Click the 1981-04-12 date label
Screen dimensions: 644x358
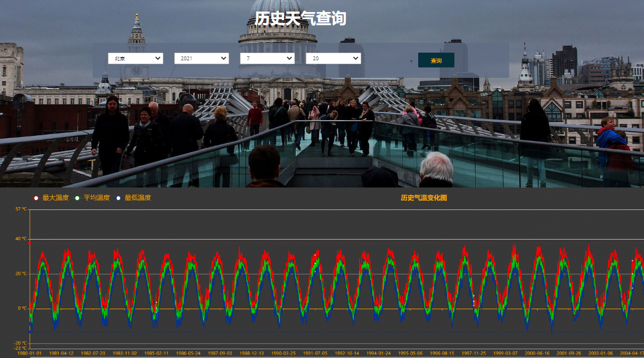pos(61,353)
